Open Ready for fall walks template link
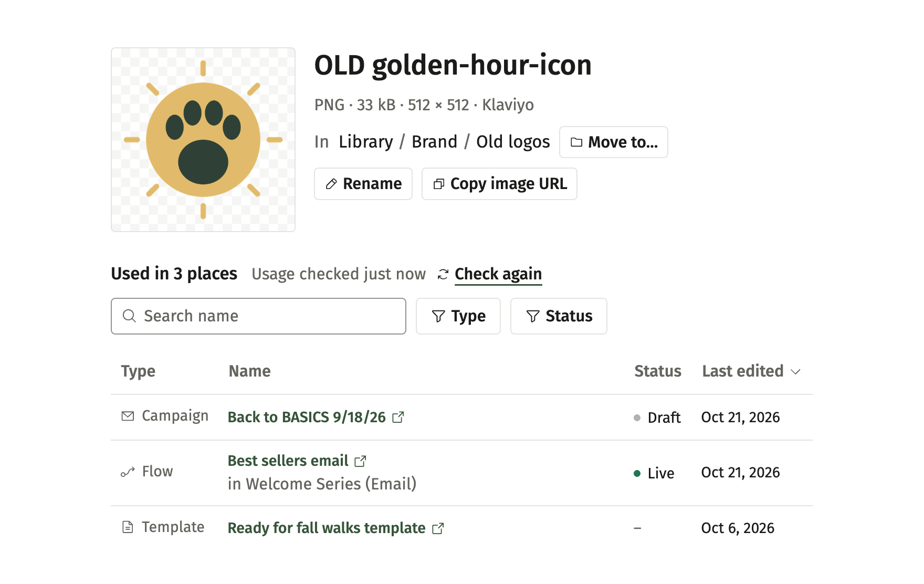The width and height of the screenshot is (924, 584). (x=327, y=528)
